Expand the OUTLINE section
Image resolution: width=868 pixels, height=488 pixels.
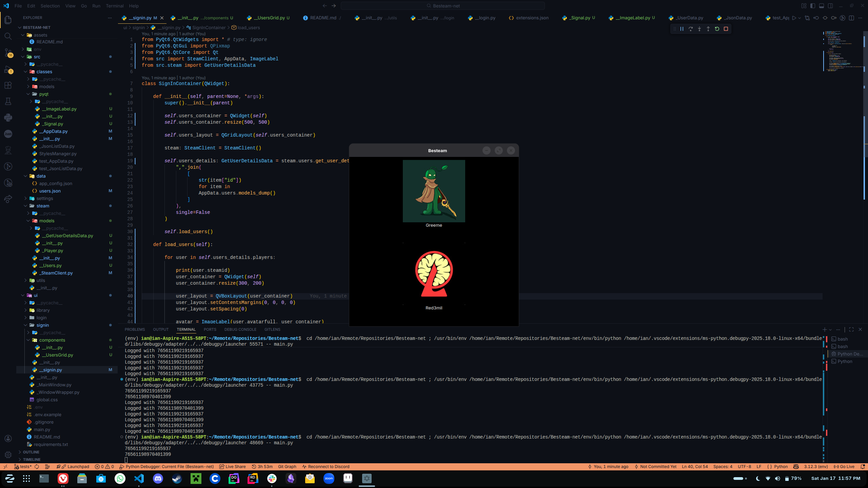coord(31,452)
